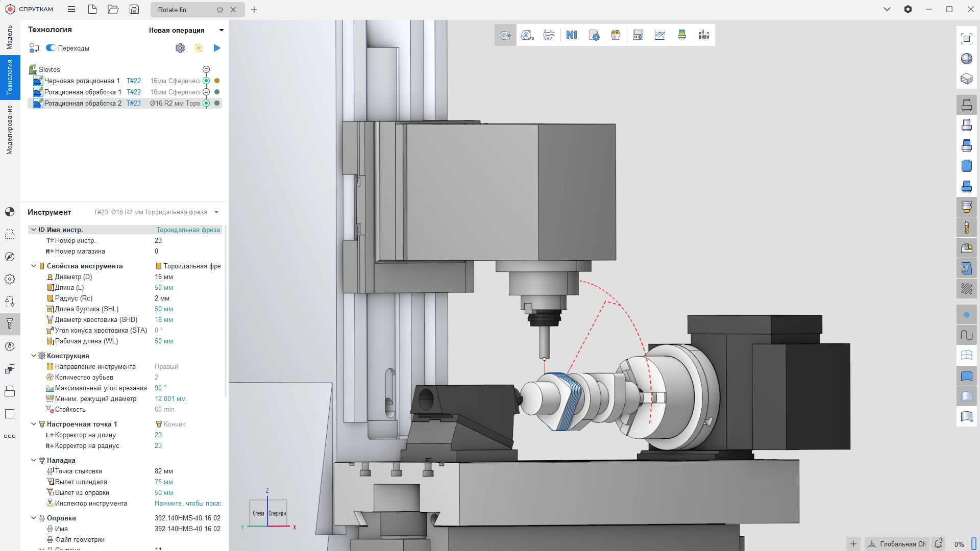Open the CNC controller panel icon
Viewport: 980px width, 551px height.
[x=638, y=35]
